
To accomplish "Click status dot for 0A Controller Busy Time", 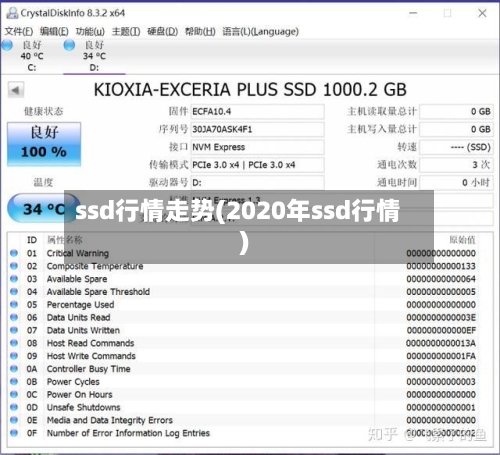I will 14,369.
